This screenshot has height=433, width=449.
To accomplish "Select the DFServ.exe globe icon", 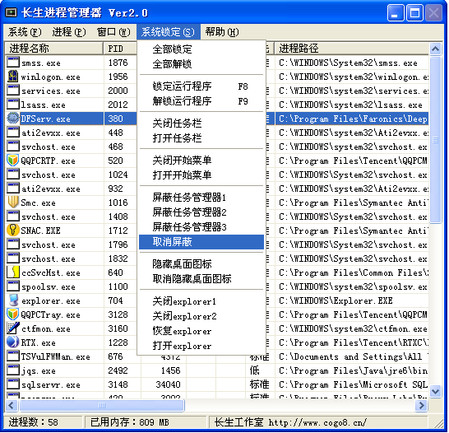I will pyautogui.click(x=13, y=118).
